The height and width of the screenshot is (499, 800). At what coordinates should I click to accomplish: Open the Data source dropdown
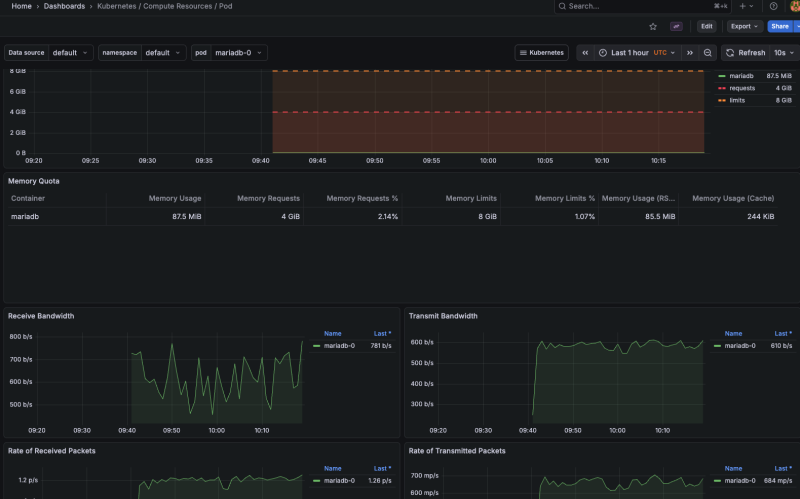tap(70, 53)
